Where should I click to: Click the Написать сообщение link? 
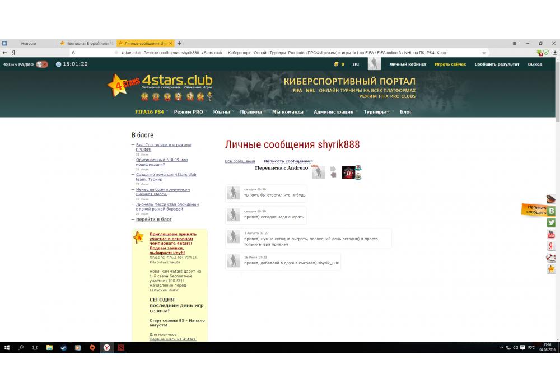(287, 161)
